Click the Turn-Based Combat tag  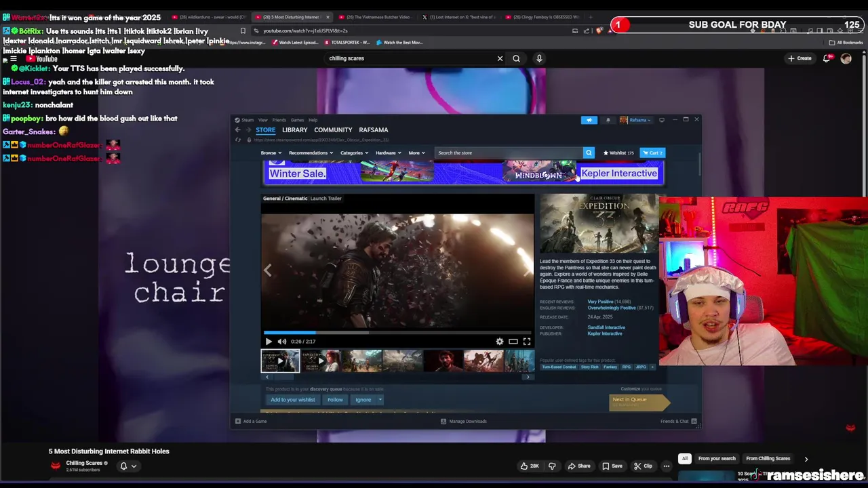click(x=559, y=367)
